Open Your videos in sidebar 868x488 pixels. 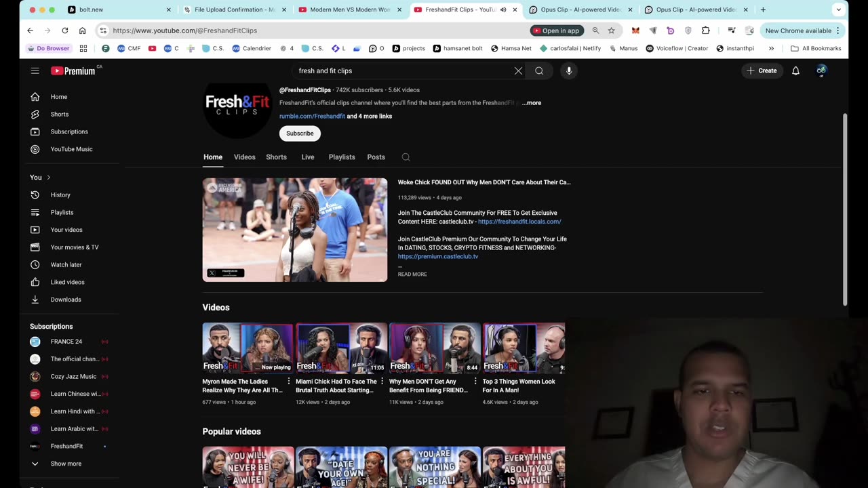pyautogui.click(x=66, y=230)
